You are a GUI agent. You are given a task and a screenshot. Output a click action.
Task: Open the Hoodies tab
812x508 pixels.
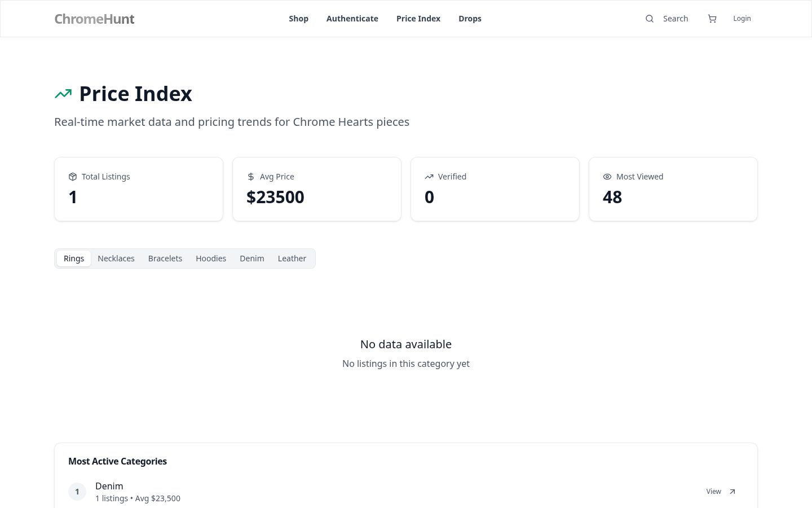[x=211, y=259]
